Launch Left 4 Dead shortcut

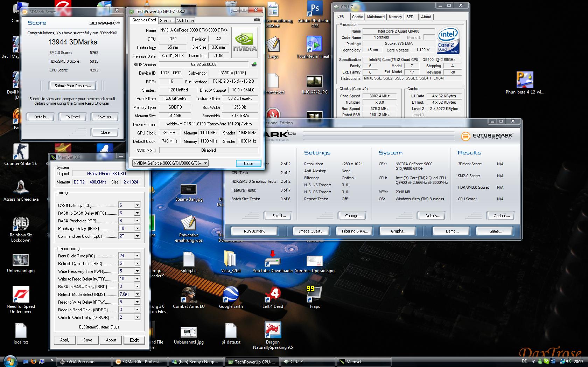tap(273, 298)
